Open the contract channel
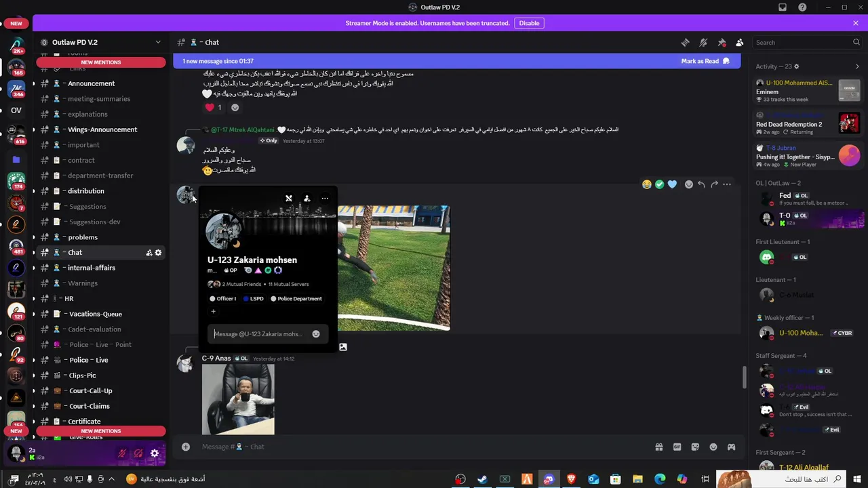Viewport: 868px width, 488px height. click(100, 161)
